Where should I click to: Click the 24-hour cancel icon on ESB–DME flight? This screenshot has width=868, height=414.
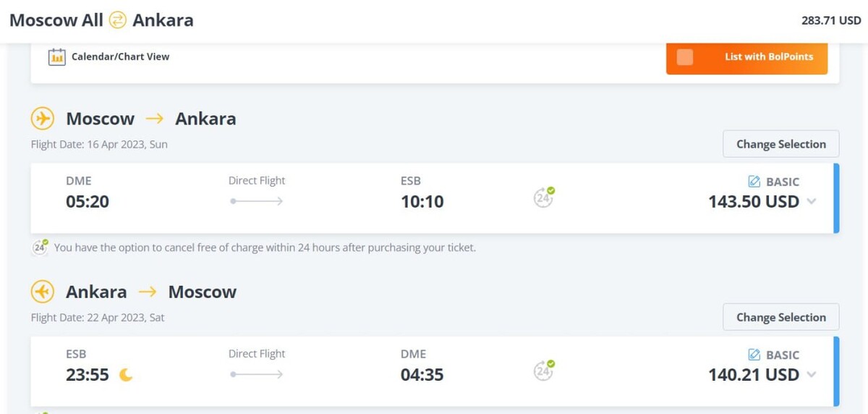[x=544, y=370]
